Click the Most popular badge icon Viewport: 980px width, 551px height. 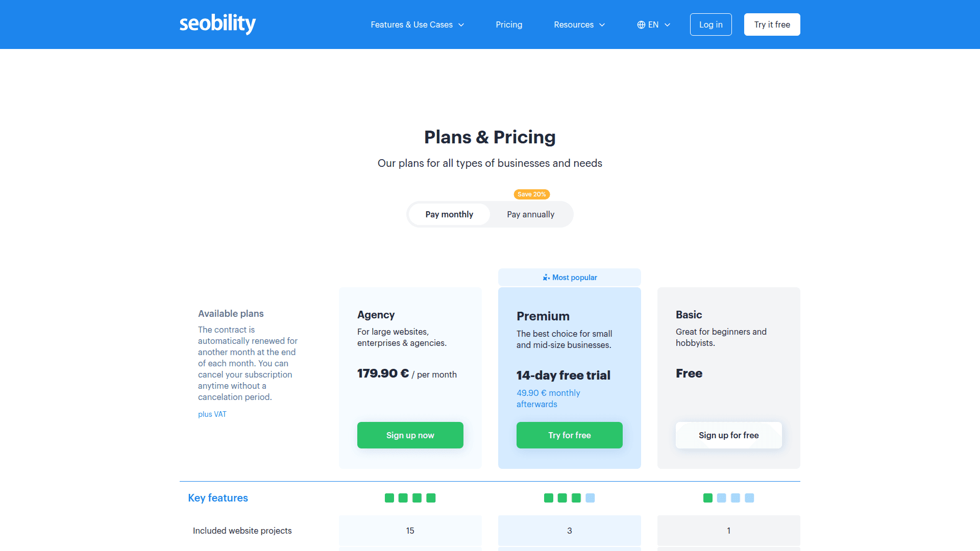(545, 277)
